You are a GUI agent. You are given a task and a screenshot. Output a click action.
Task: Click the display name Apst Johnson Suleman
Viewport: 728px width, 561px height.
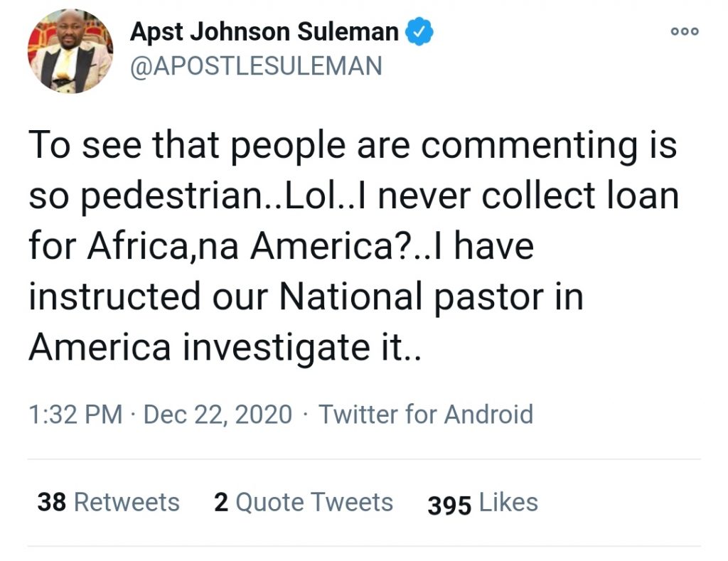coord(264,32)
